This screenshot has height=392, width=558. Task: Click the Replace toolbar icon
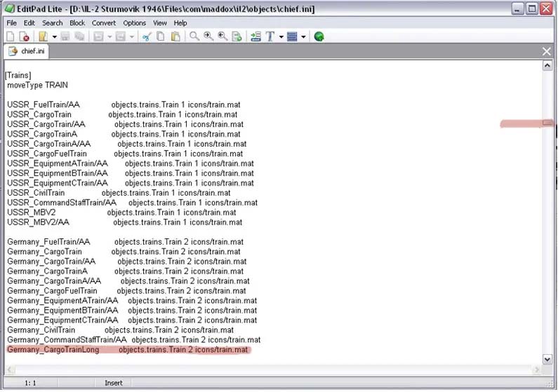[x=237, y=36]
